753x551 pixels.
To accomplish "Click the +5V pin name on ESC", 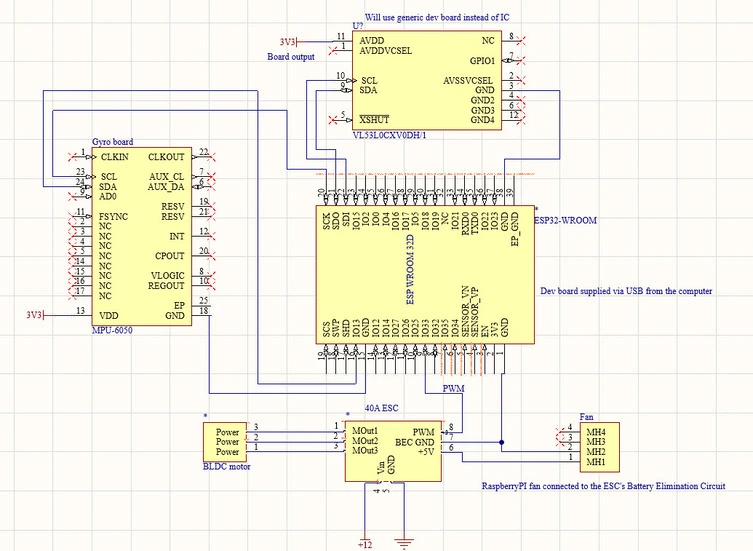I will [426, 452].
